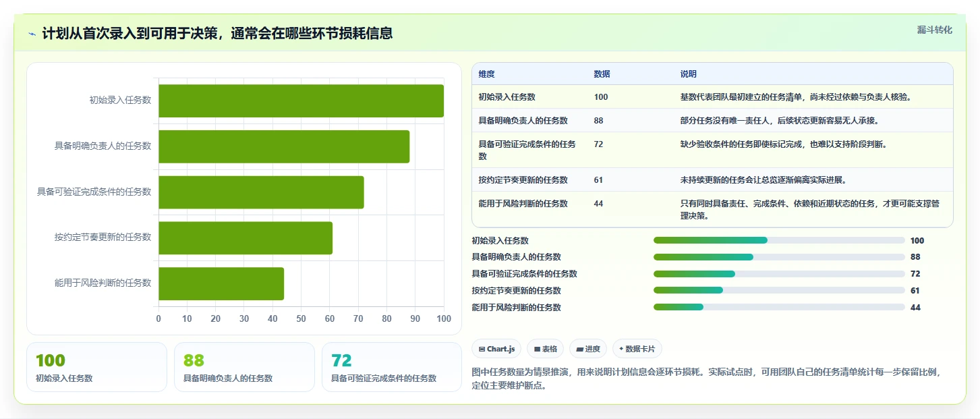Image resolution: width=980 pixels, height=419 pixels.
Task: Click table cell 具备明确负责人的任务数 in 维度 column
Action: click(x=523, y=121)
